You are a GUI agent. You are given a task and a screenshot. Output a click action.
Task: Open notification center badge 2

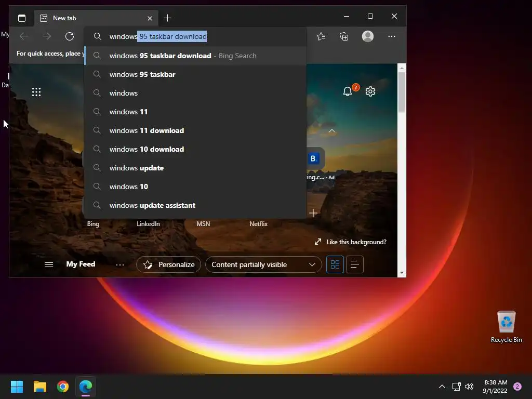517,387
